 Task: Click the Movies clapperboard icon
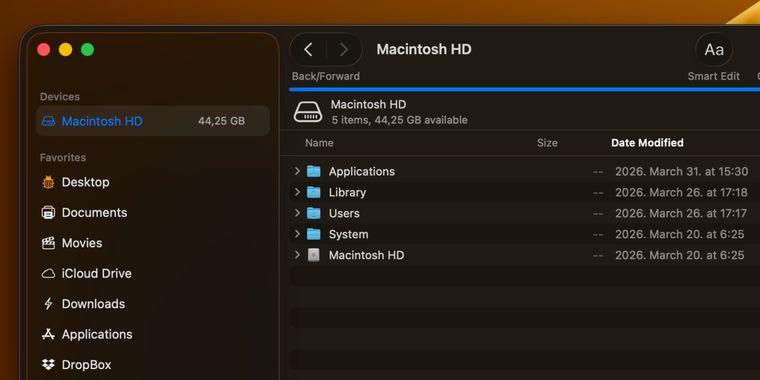pyautogui.click(x=48, y=243)
